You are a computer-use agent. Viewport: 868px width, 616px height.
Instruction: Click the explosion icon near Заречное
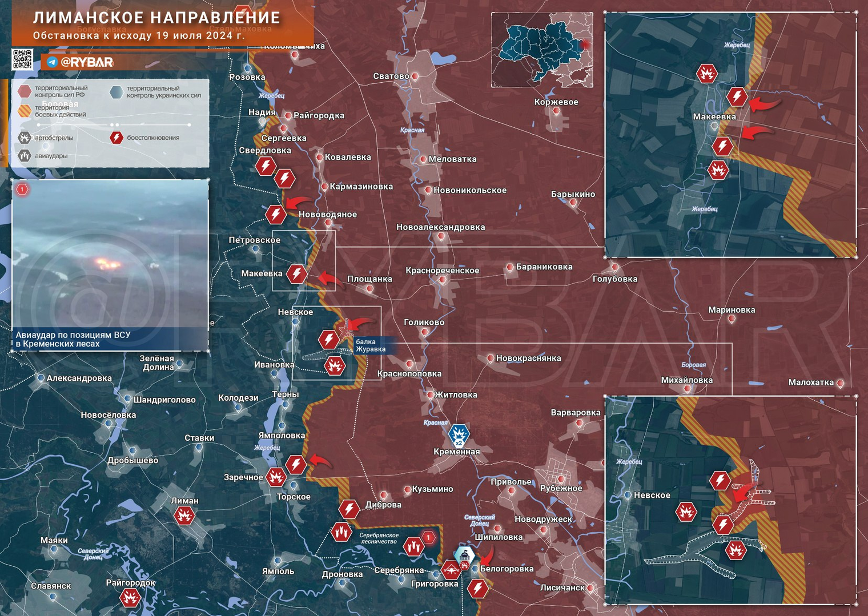click(276, 477)
